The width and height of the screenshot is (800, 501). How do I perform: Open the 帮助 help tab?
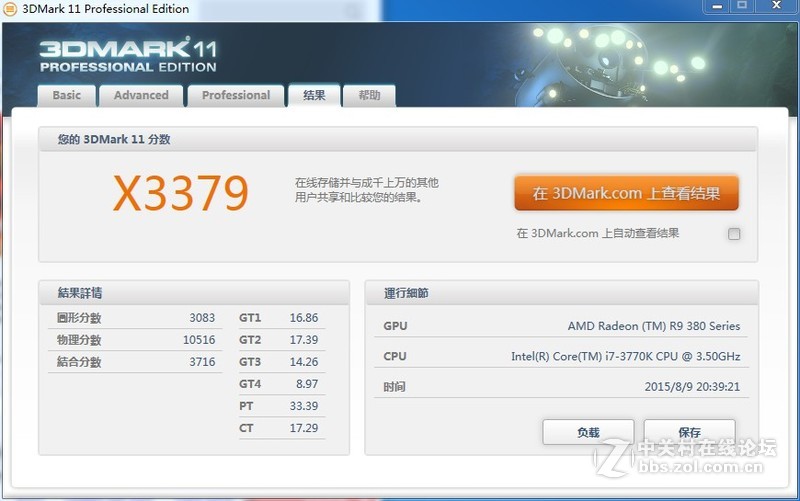pos(369,95)
